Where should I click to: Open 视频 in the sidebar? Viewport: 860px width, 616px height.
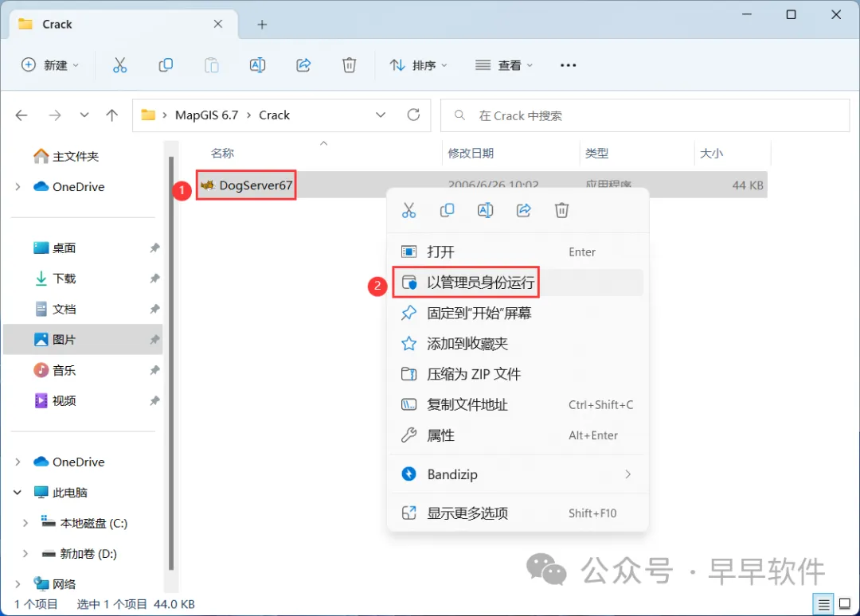tap(55, 401)
